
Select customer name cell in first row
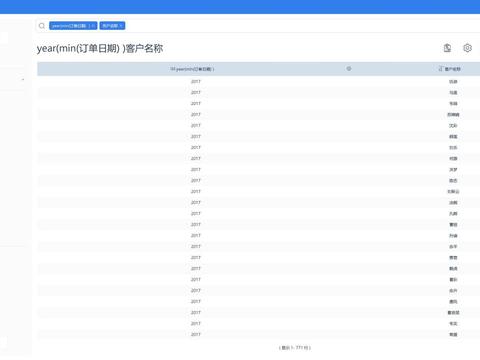pyautogui.click(x=453, y=81)
